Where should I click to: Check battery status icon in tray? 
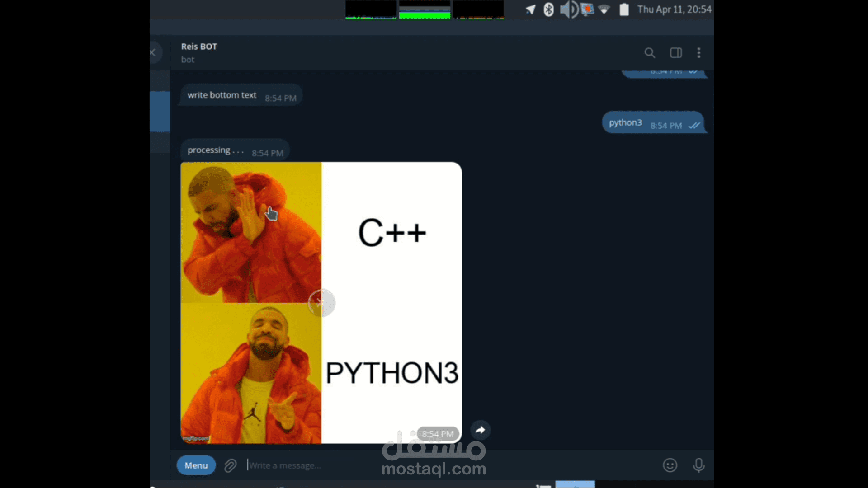[x=624, y=9]
